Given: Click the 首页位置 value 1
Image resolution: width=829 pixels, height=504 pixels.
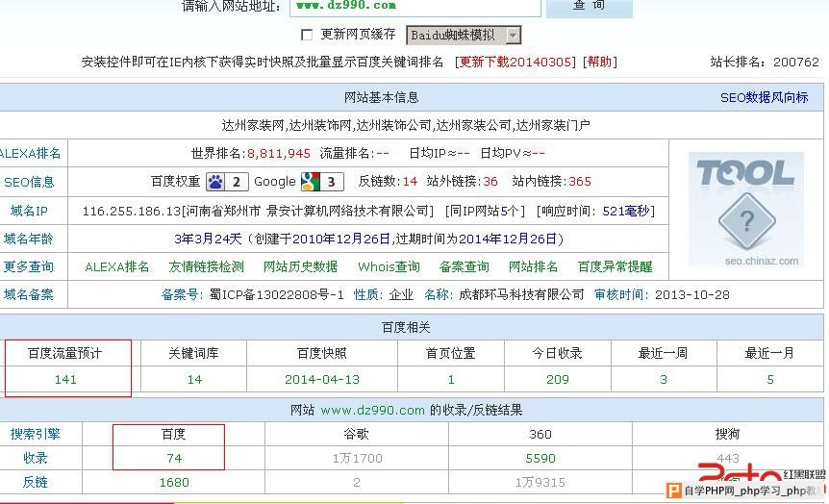Looking at the screenshot, I should coord(451,379).
